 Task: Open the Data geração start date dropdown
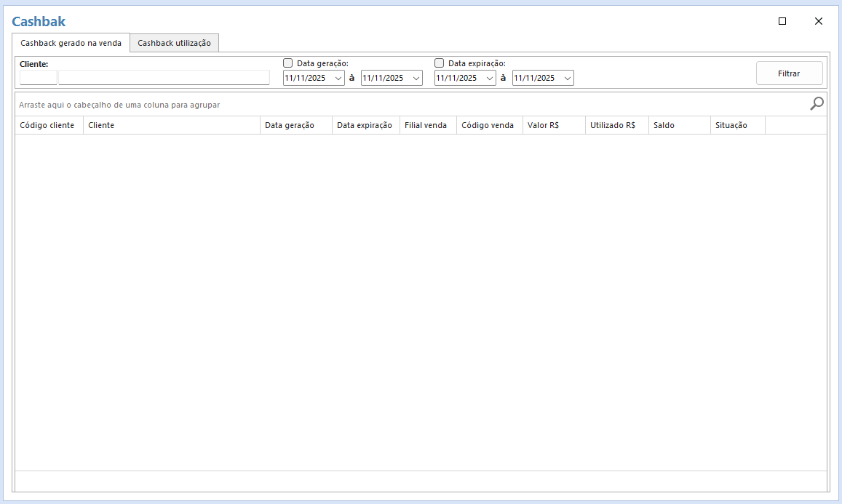(338, 78)
